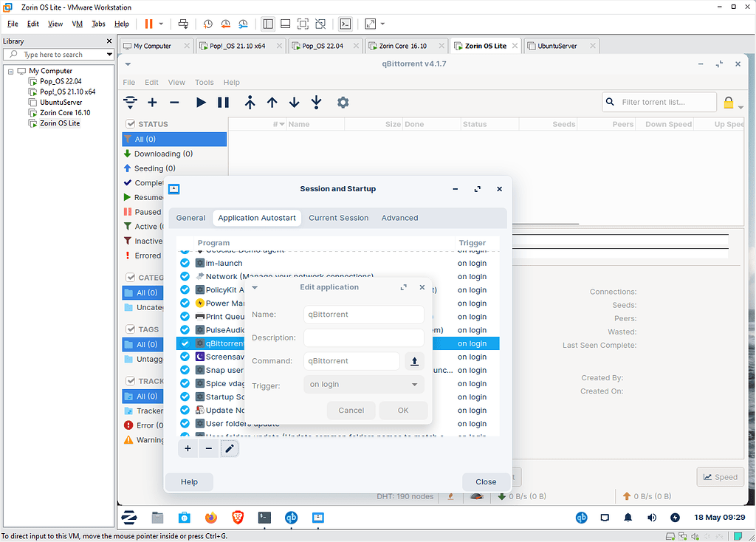Click qBittorrent system tray icon
This screenshot has height=542, width=756.
[x=582, y=518]
